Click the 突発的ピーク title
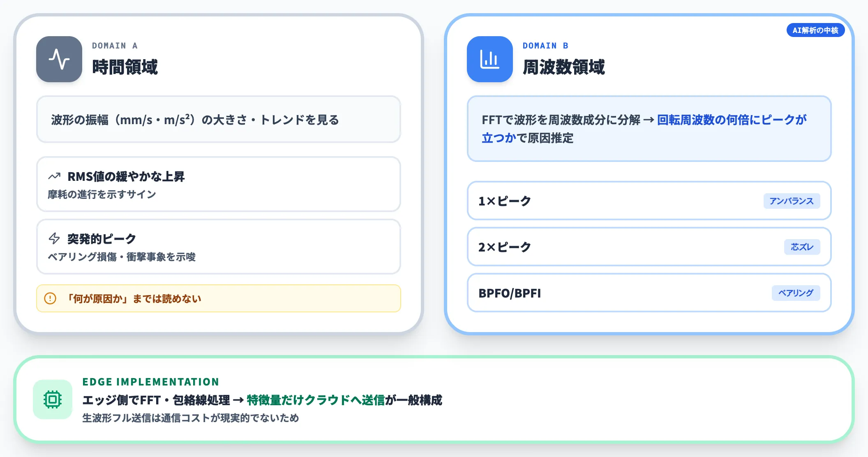The image size is (868, 457). (x=102, y=239)
